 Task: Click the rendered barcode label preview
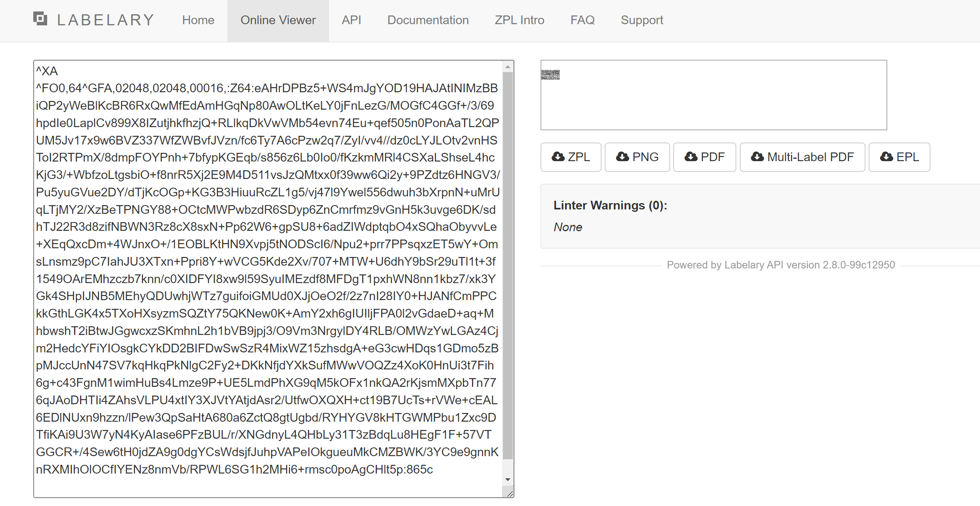click(x=550, y=74)
